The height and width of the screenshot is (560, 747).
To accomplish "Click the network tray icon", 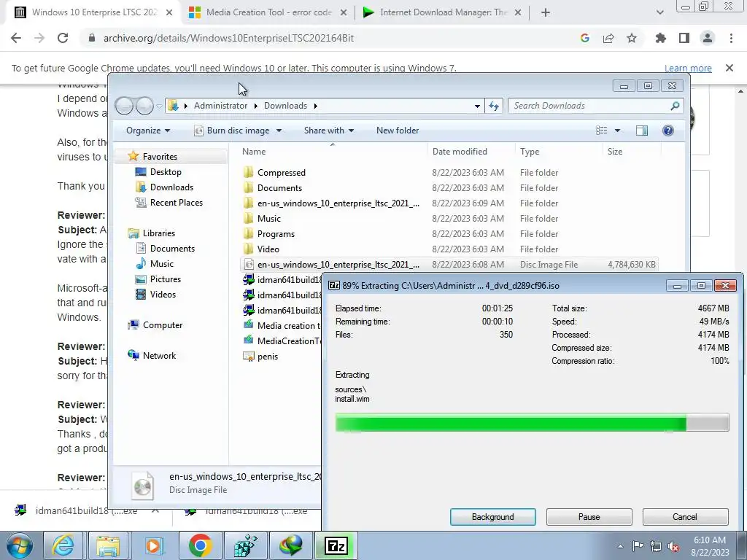I will (x=656, y=547).
